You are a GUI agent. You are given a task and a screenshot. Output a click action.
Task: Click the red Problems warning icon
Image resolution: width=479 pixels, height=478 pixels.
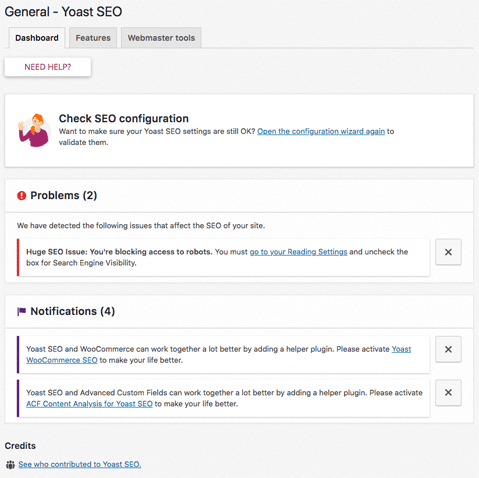22,195
